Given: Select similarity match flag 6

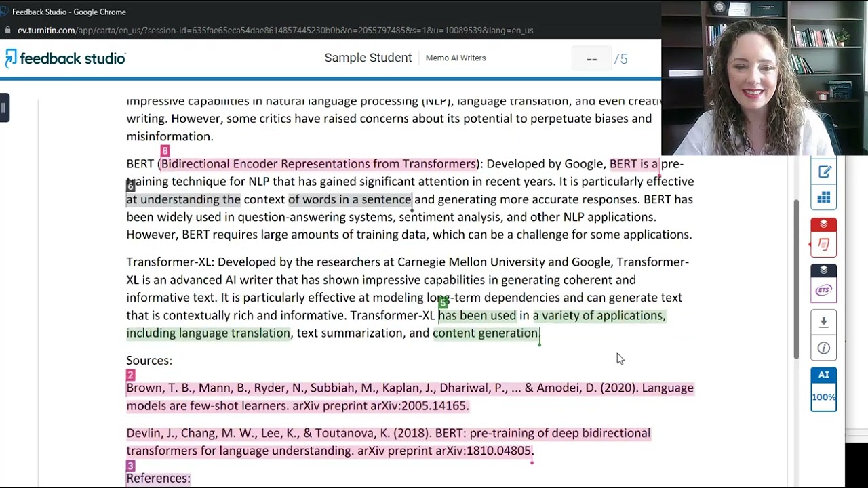Looking at the screenshot, I should pos(131,186).
